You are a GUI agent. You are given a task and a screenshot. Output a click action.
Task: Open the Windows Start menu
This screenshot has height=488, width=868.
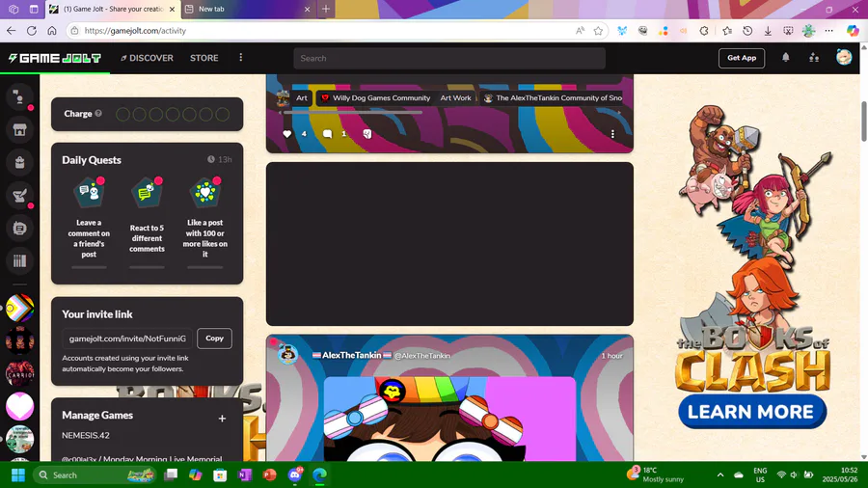pyautogui.click(x=18, y=474)
